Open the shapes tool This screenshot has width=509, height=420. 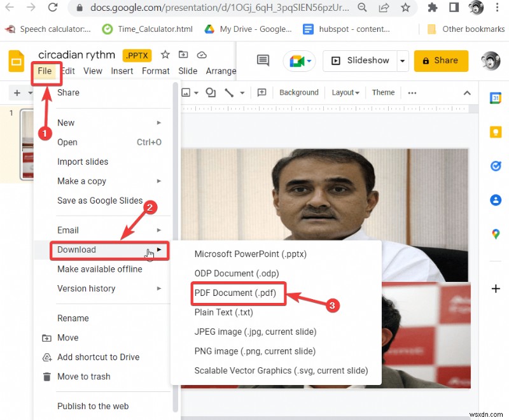pyautogui.click(x=210, y=92)
